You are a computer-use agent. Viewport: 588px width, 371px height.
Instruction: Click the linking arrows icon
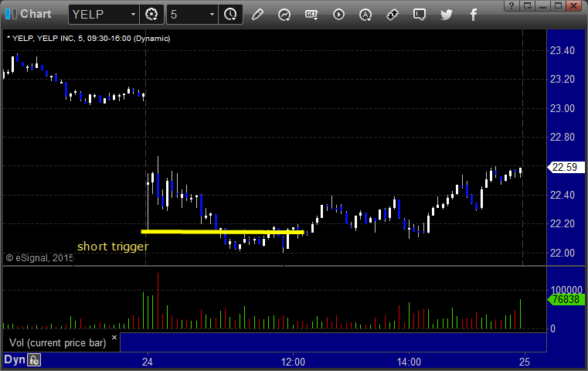click(x=393, y=15)
